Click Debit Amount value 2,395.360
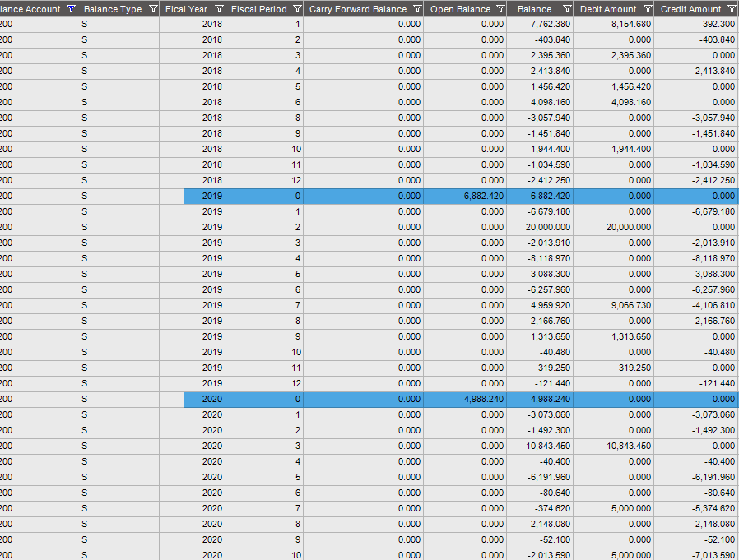This screenshot has width=739, height=560. pyautogui.click(x=631, y=55)
